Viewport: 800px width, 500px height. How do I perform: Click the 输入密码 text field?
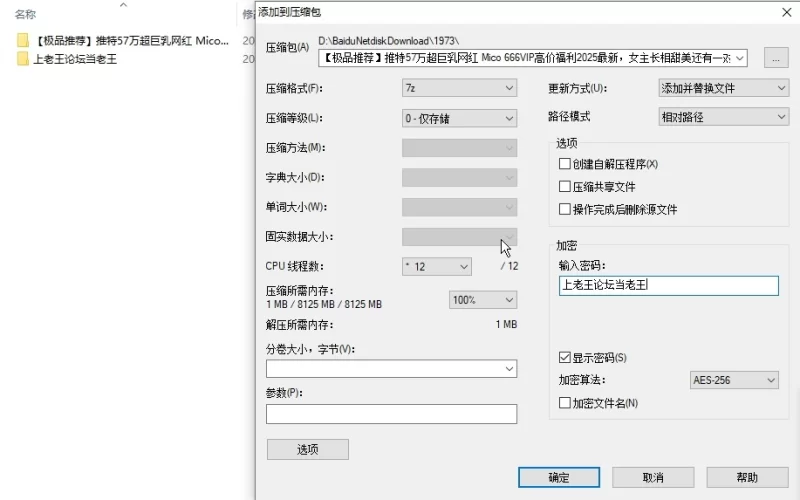click(x=669, y=286)
